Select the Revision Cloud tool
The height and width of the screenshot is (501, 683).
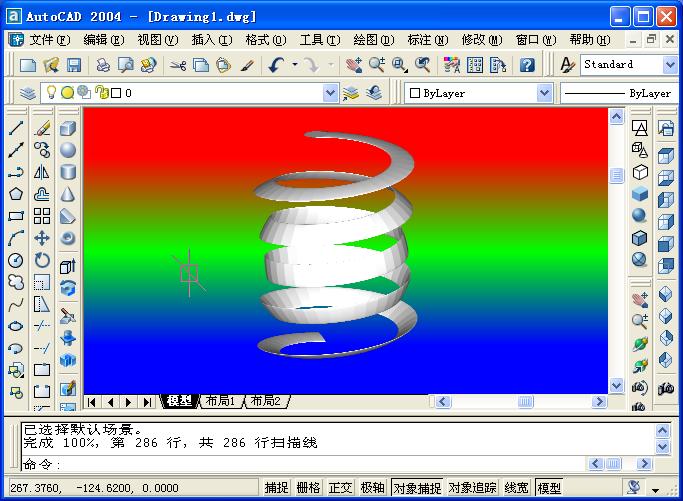(16, 282)
